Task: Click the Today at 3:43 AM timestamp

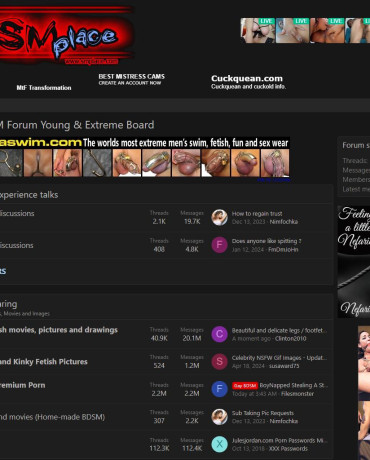Action: [254, 394]
